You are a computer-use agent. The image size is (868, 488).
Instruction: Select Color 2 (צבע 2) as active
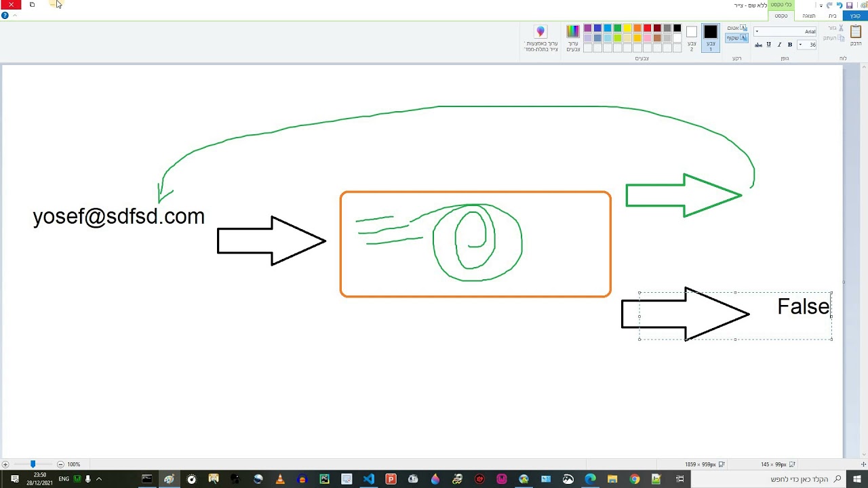click(692, 38)
